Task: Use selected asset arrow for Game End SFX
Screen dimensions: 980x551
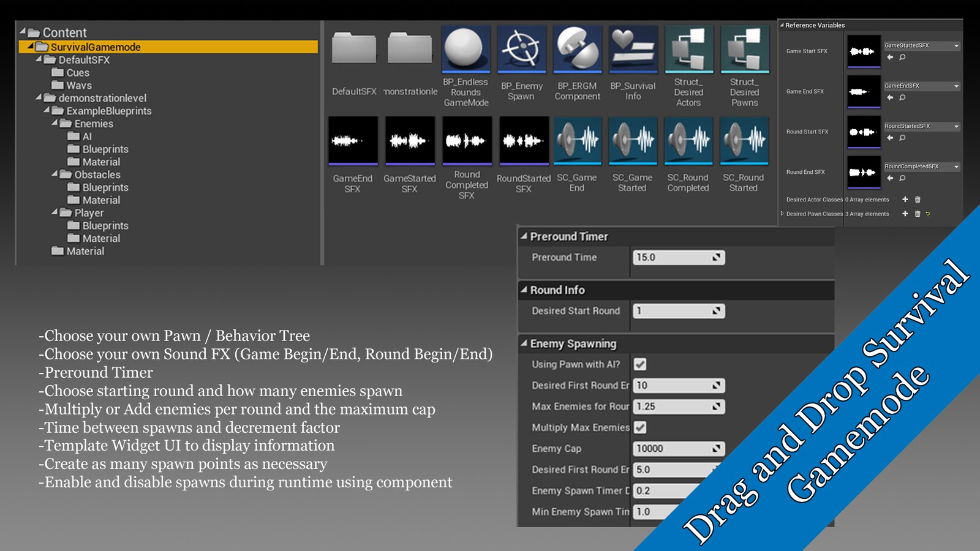Action: (x=890, y=97)
